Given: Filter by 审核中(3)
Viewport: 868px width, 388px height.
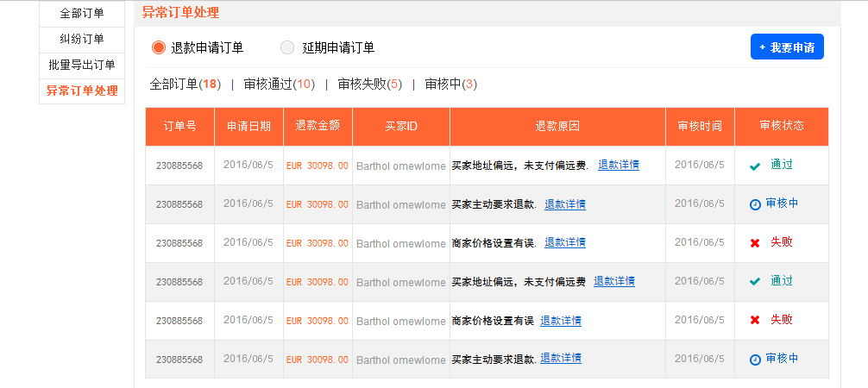Looking at the screenshot, I should point(451,84).
